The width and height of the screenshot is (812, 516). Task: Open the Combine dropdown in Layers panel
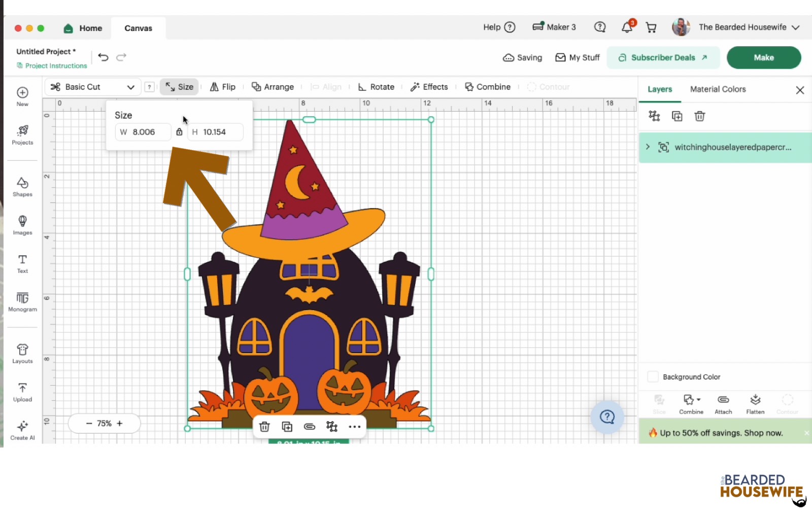[x=691, y=404]
